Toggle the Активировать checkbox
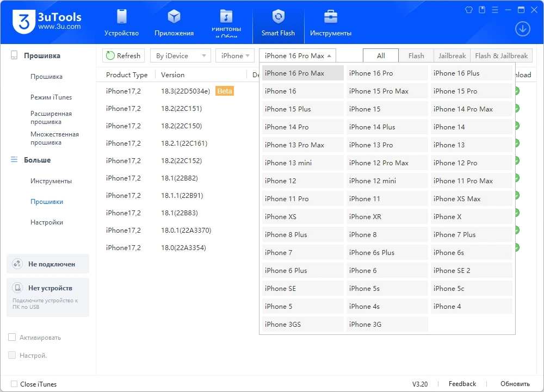This screenshot has height=392, width=544. point(12,337)
